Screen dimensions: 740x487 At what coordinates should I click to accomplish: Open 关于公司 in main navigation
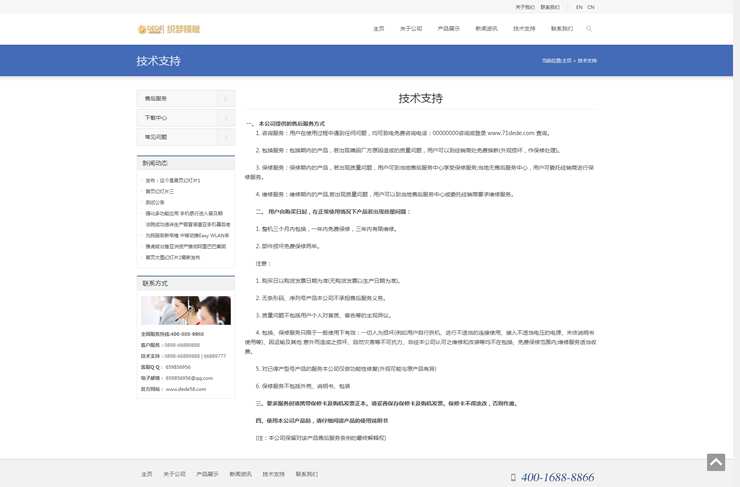[411, 29]
